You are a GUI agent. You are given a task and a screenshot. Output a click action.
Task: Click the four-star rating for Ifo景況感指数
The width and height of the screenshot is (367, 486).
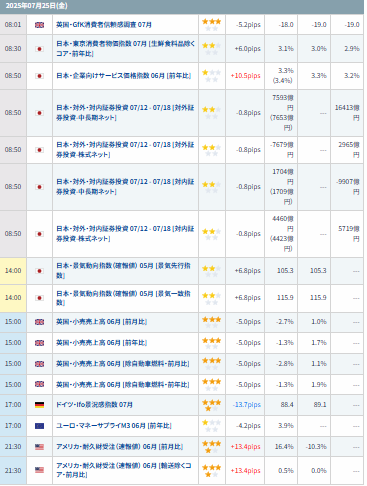(212, 405)
